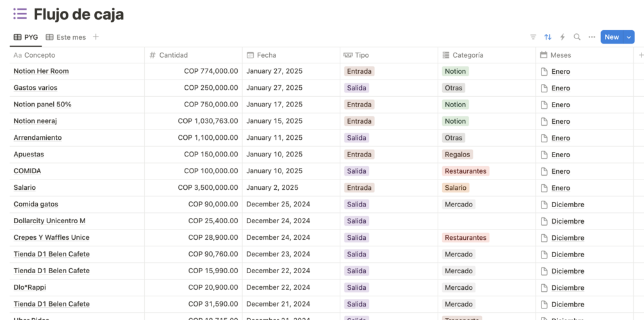This screenshot has width=644, height=320.
Task: Add a new view with plus icon
Action: pyautogui.click(x=96, y=37)
